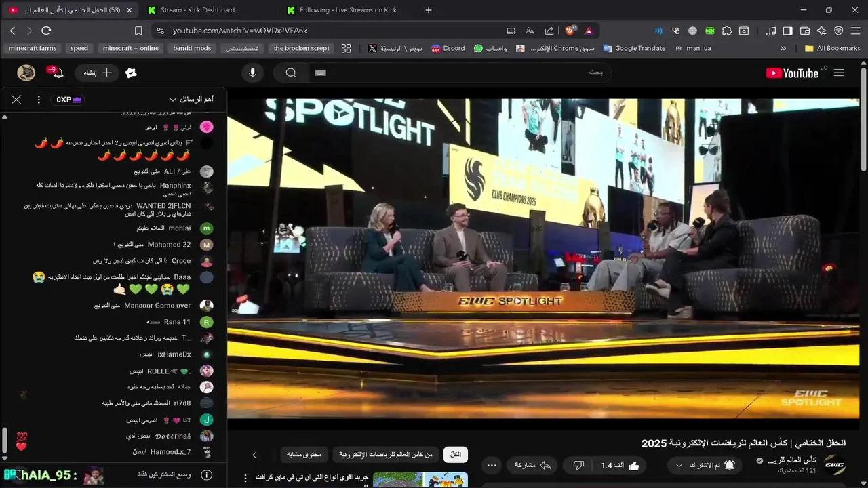The image size is (868, 488).
Task: Open Brave Wallet icon in toolbar
Action: [x=805, y=30]
